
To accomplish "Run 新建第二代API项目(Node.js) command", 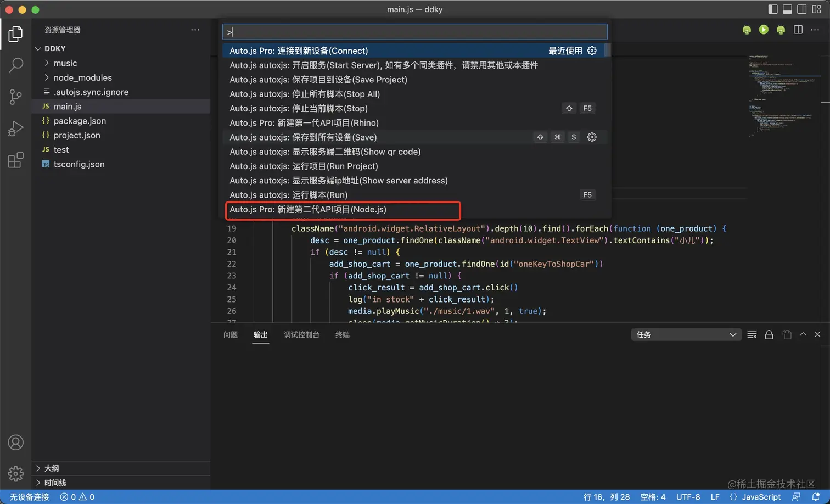I will 414,209.
